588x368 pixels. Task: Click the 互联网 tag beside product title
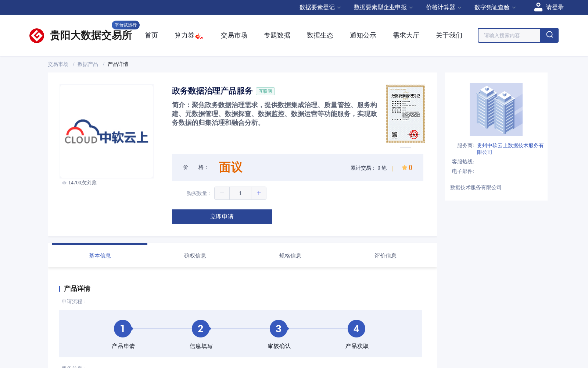point(265,91)
